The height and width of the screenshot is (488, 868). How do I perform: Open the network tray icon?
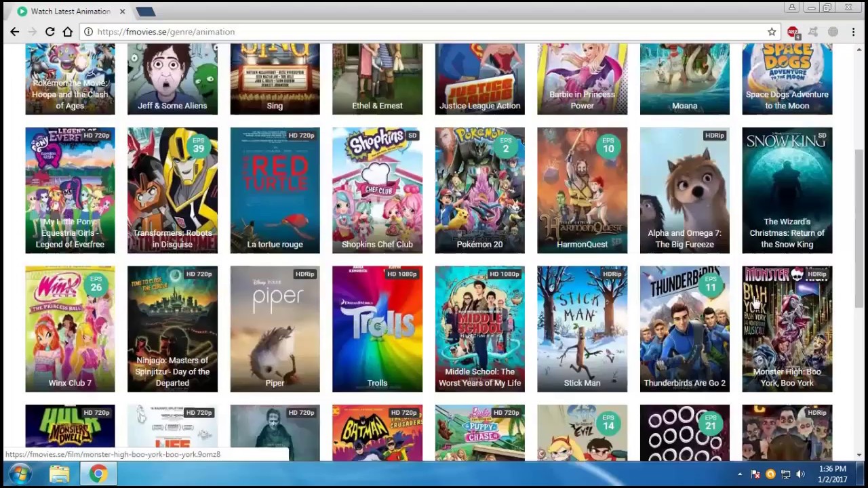pos(785,474)
